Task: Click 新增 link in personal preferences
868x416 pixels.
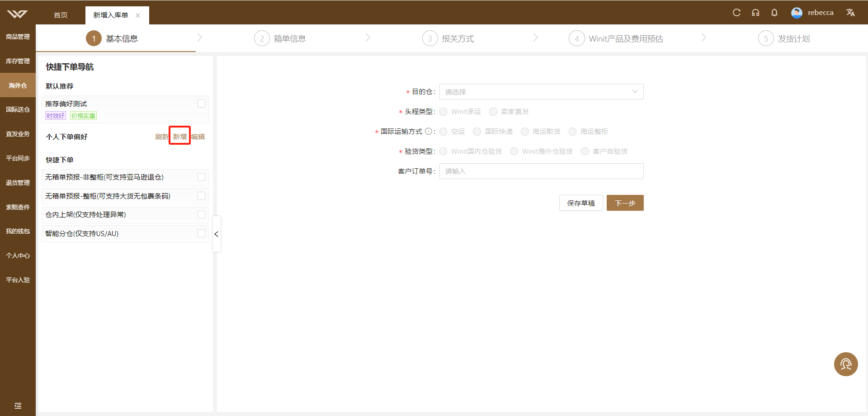Action: (x=180, y=137)
